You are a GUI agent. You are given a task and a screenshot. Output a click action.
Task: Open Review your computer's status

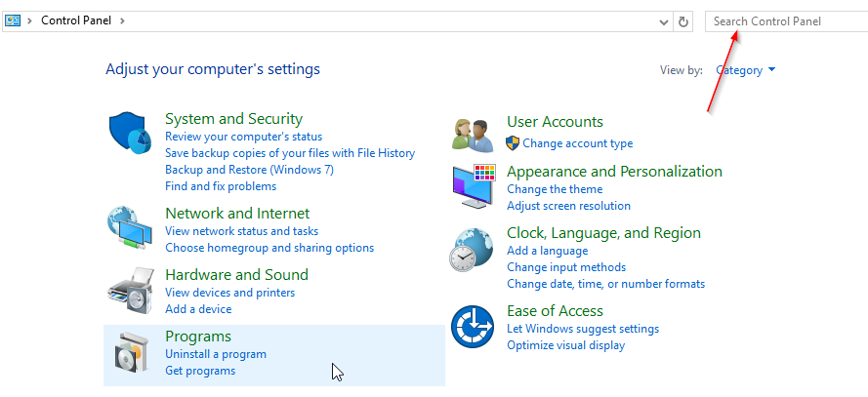(x=243, y=137)
